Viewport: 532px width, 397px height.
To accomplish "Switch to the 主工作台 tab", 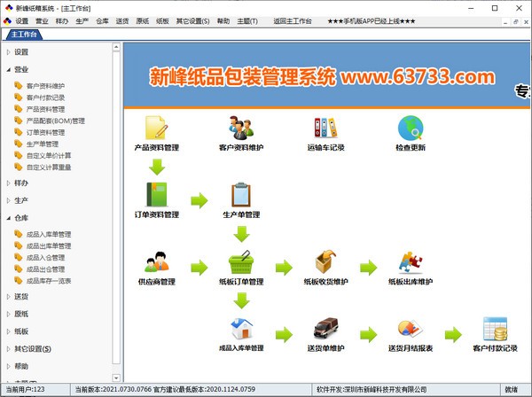I will tap(23, 35).
